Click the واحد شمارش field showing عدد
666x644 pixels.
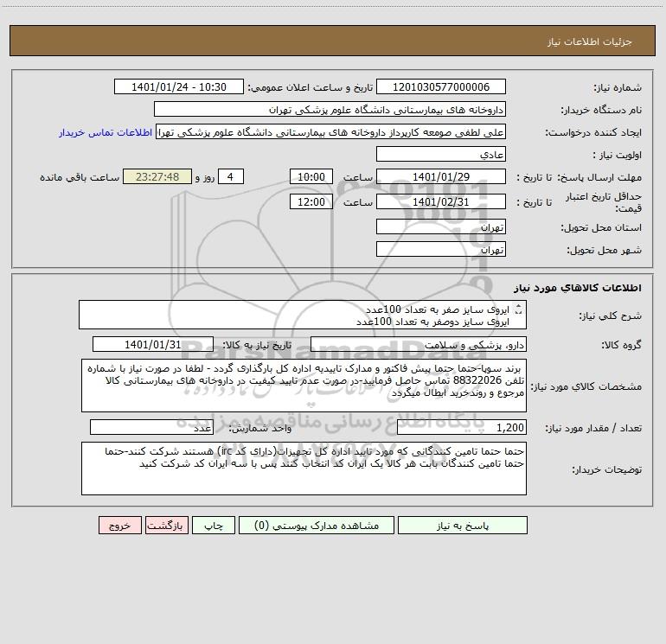click(x=151, y=428)
